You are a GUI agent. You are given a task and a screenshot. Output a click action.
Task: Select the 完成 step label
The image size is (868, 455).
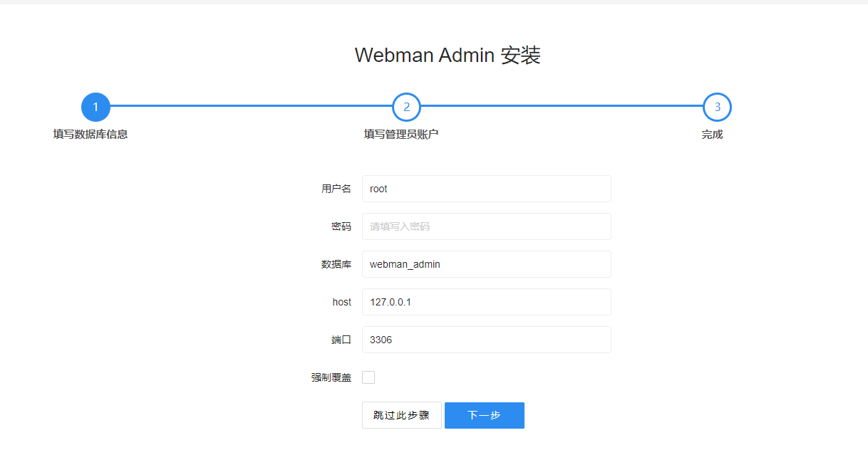coord(712,134)
